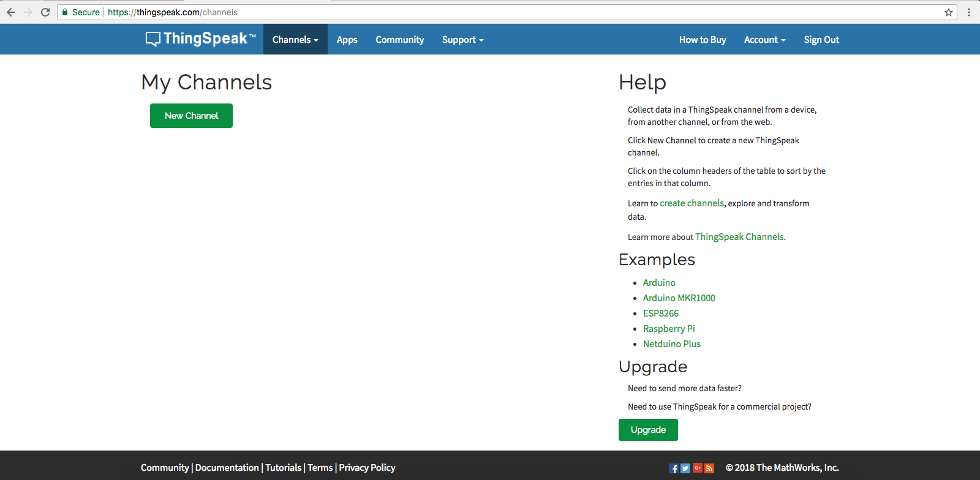980x480 pixels.
Task: Click the browser address bar URL
Action: (x=173, y=12)
